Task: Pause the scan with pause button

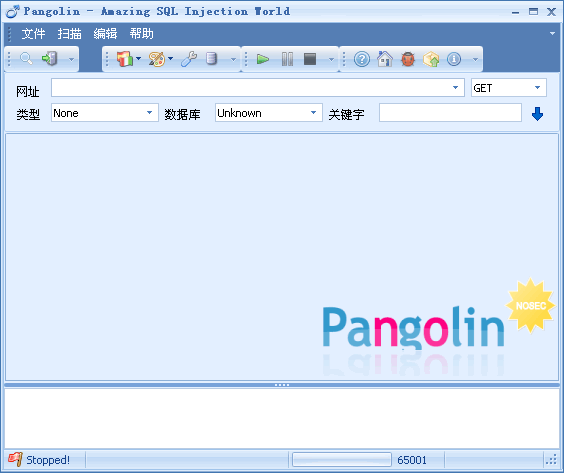Action: click(287, 59)
